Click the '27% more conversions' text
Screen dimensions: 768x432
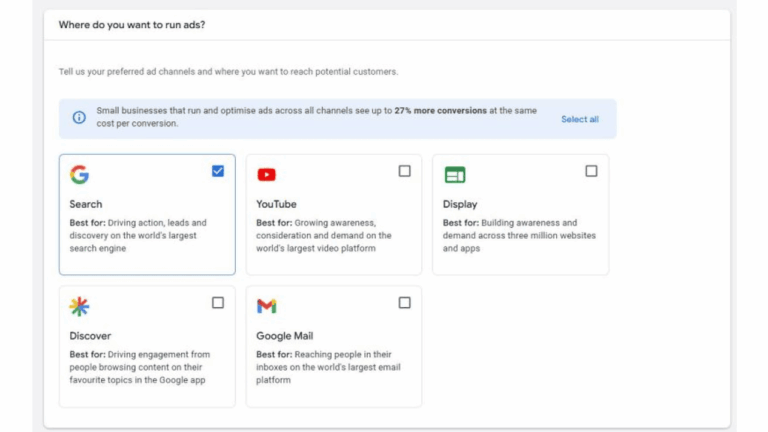tap(440, 111)
